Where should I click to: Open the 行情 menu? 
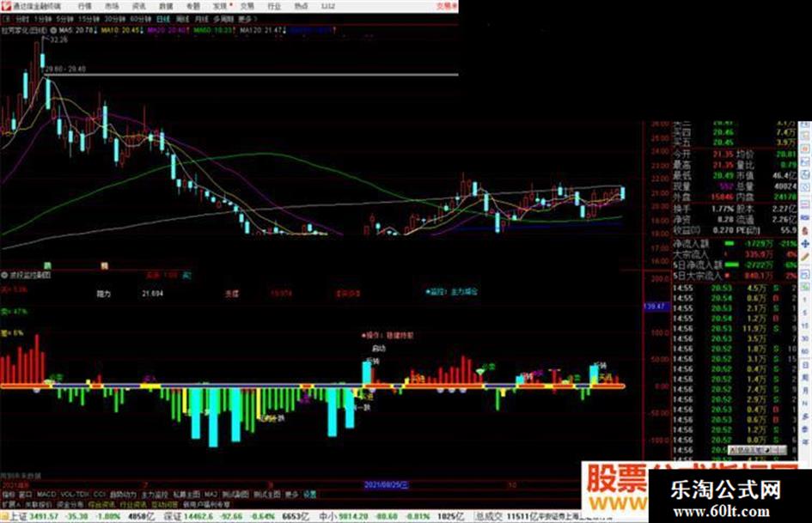(x=84, y=6)
